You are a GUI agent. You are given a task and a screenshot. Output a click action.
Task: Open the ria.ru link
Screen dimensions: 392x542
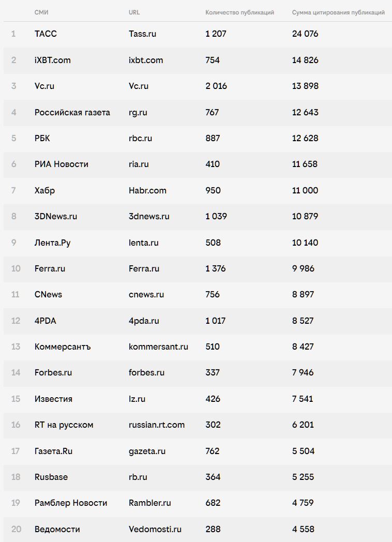coord(139,164)
